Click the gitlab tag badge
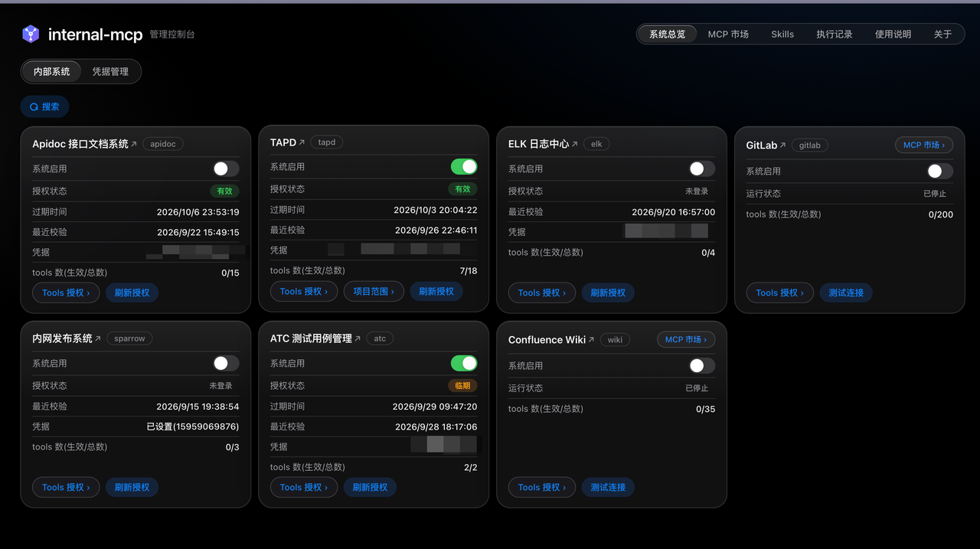Image resolution: width=980 pixels, height=549 pixels. point(810,145)
